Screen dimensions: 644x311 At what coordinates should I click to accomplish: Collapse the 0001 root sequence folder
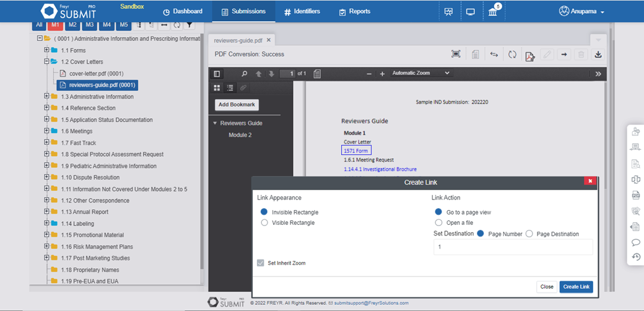(x=40, y=38)
